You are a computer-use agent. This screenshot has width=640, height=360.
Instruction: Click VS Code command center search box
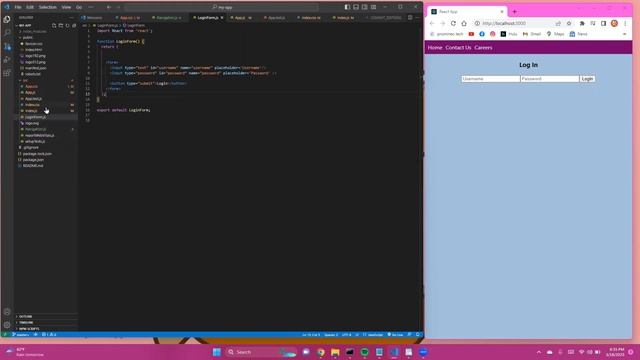222,7
